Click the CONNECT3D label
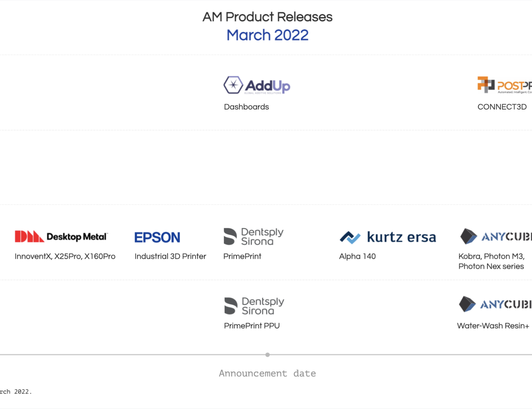This screenshot has height=409, width=532. click(x=502, y=107)
